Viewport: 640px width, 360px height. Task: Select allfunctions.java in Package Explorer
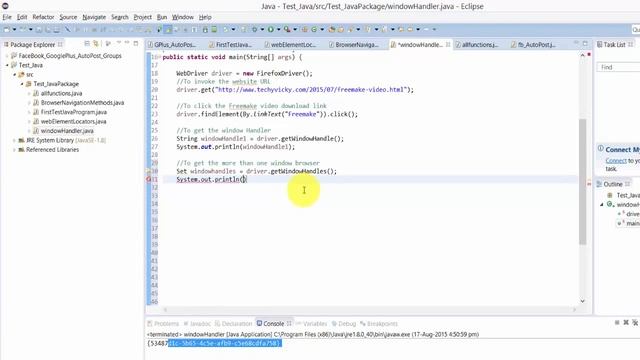[x=61, y=93]
